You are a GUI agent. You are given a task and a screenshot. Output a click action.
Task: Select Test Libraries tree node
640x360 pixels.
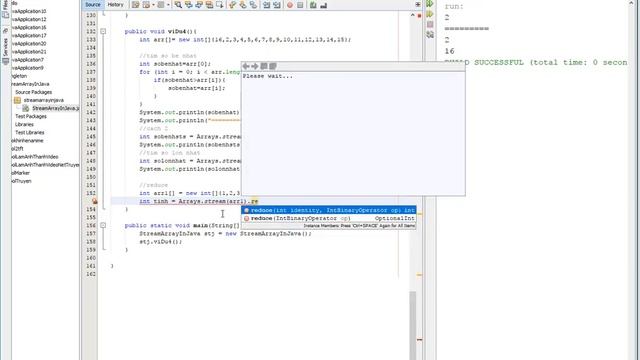tap(30, 133)
